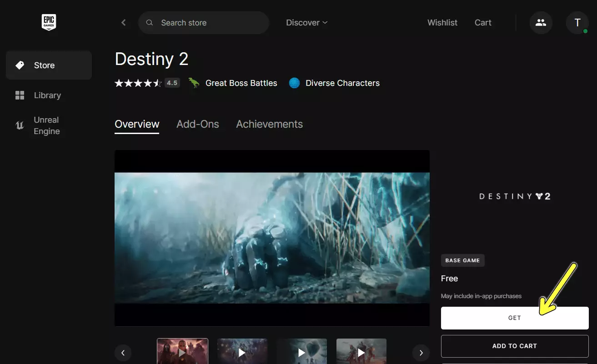Play the second video thumbnail

pos(242,353)
